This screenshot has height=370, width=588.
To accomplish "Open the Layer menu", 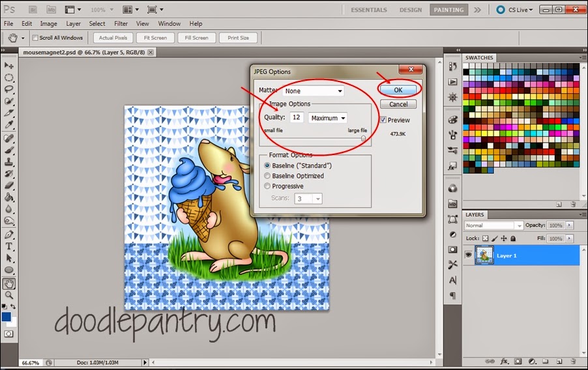I will [73, 23].
